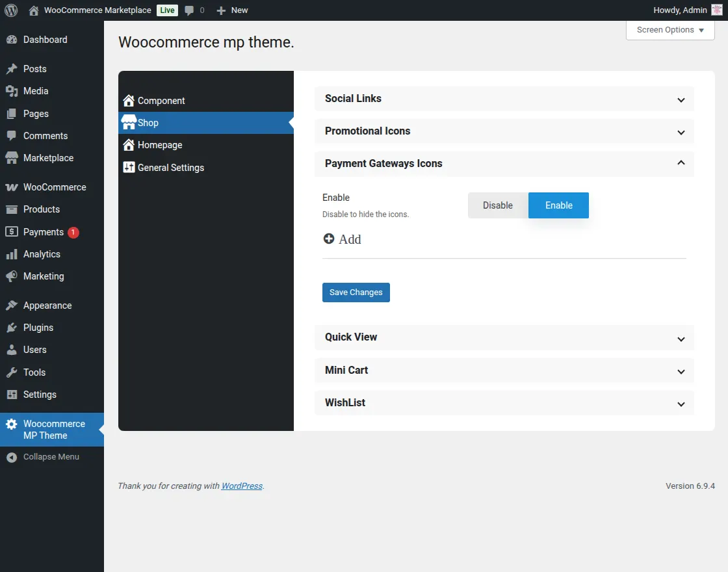This screenshot has height=572, width=728.
Task: Click the Analytics bar chart icon
Action: tap(12, 254)
